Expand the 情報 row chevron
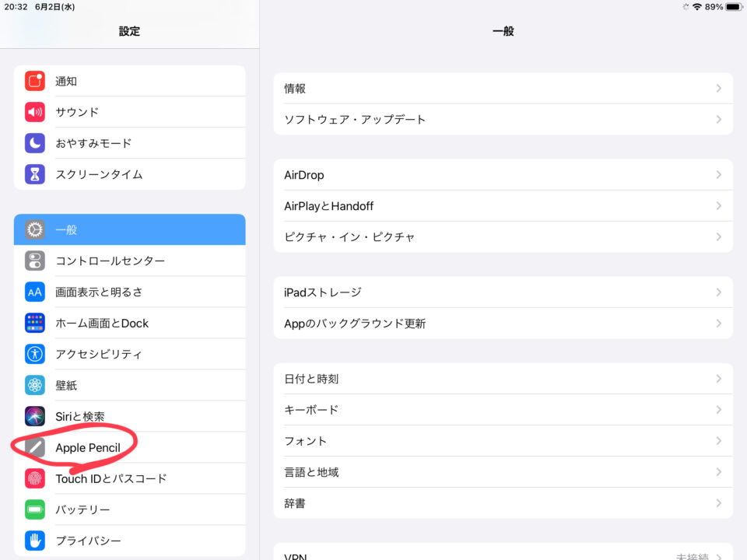The width and height of the screenshot is (747, 560). pyautogui.click(x=718, y=89)
